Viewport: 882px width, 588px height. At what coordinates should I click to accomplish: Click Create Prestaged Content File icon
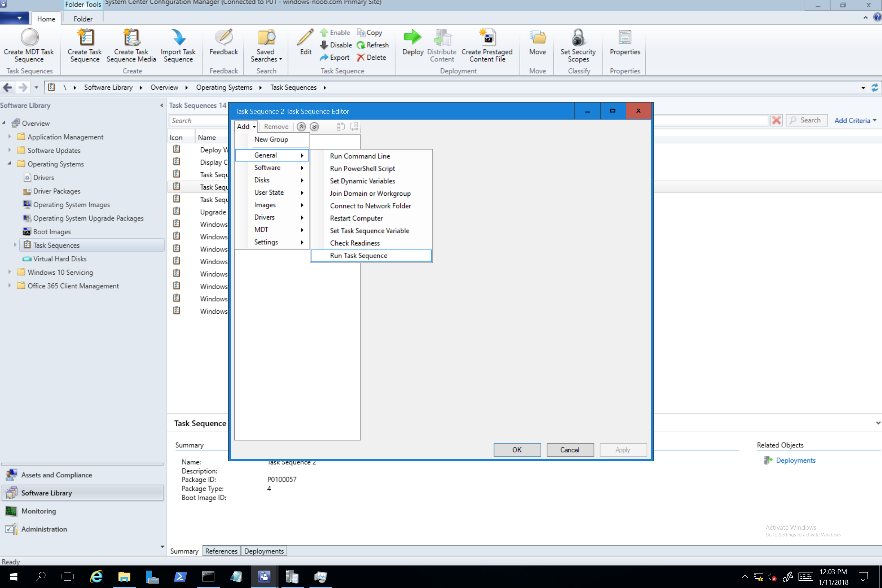pyautogui.click(x=487, y=37)
